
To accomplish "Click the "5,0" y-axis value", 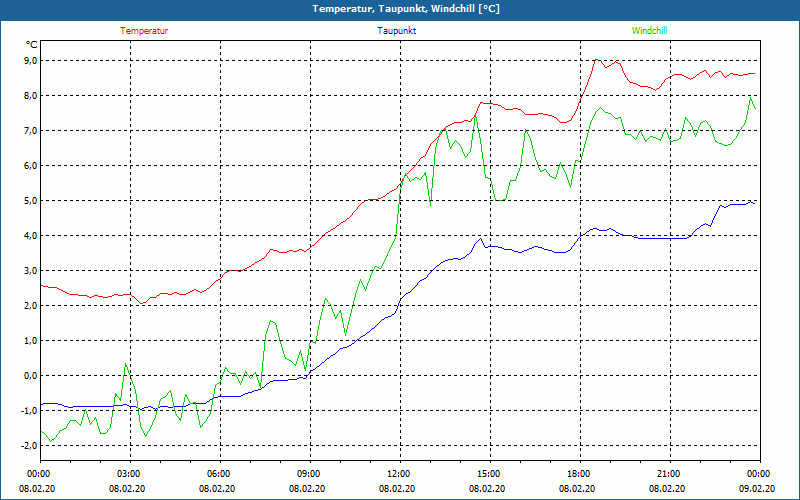I will click(31, 201).
